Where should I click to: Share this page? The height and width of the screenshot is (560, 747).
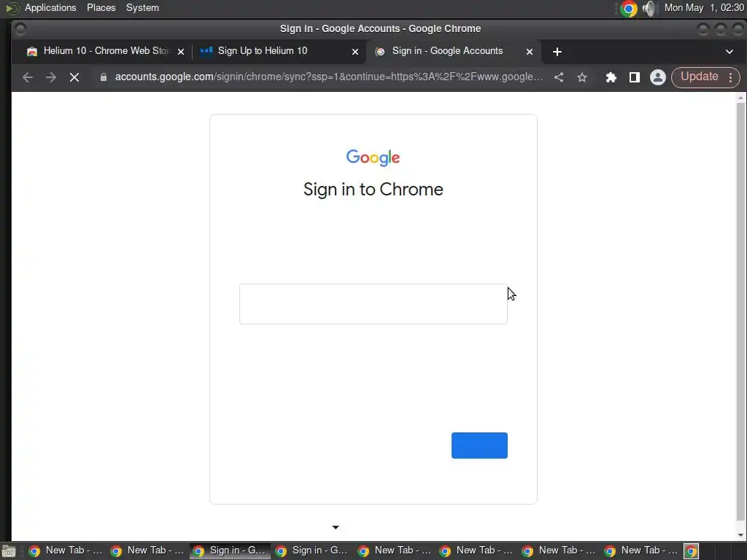point(559,77)
